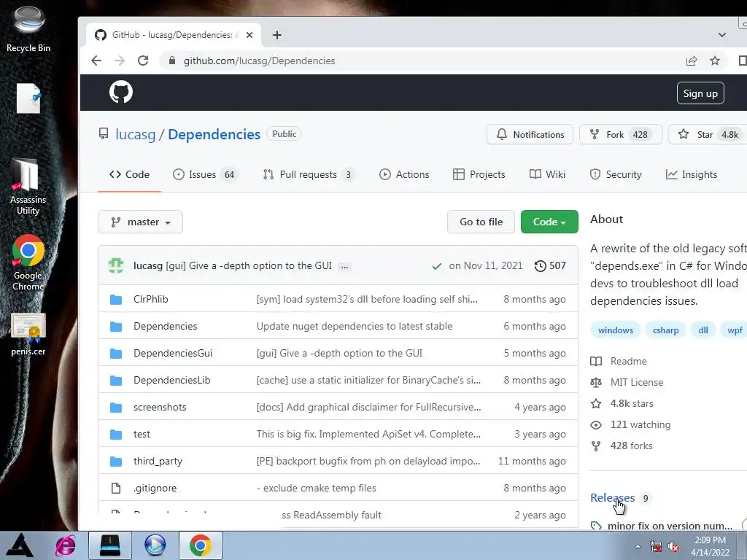Open the Start menu logo on taskbar
This screenshot has height=560, width=747.
[x=20, y=545]
